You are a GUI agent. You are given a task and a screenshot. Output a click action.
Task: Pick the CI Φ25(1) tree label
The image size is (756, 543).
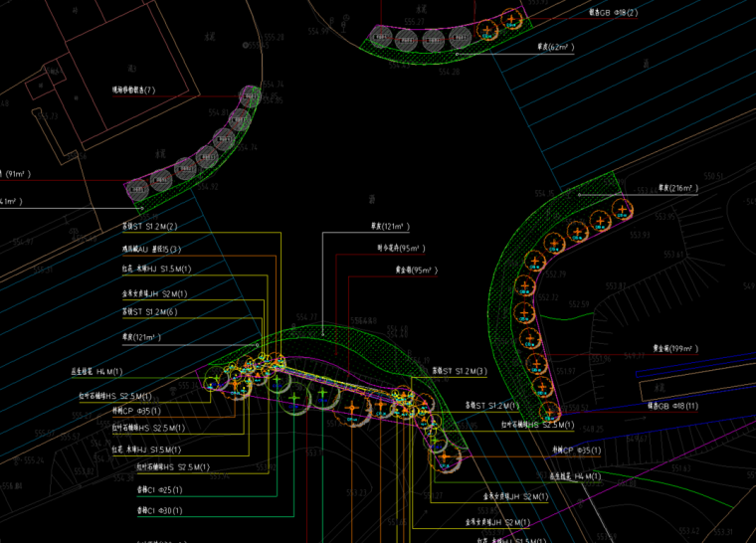[161, 490]
